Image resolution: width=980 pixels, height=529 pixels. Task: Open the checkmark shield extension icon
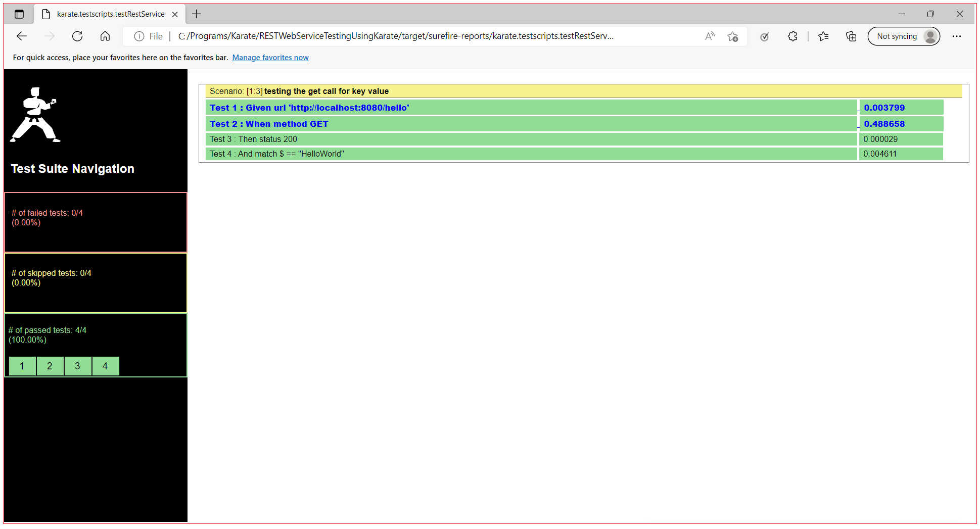pos(765,36)
